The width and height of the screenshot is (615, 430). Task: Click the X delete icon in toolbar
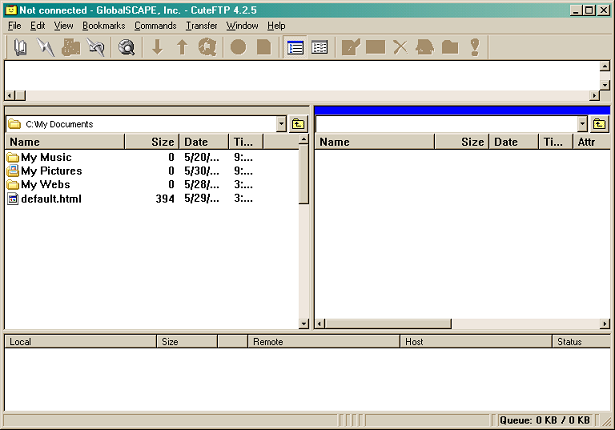coord(400,47)
